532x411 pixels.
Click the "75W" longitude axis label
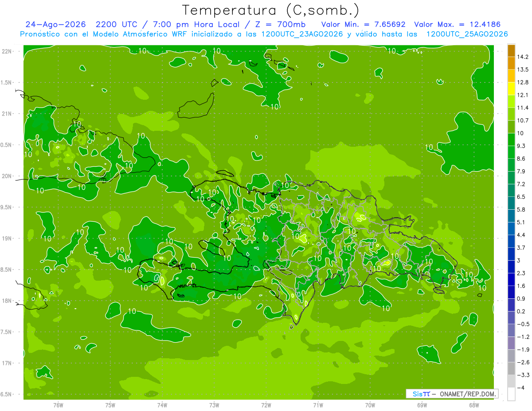[x=110, y=405]
